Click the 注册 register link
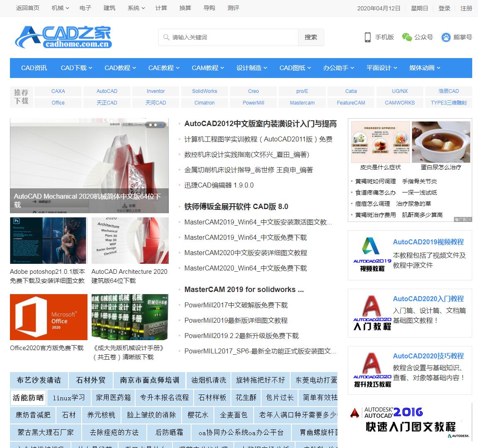The width and height of the screenshot is (478, 448). 466,8
